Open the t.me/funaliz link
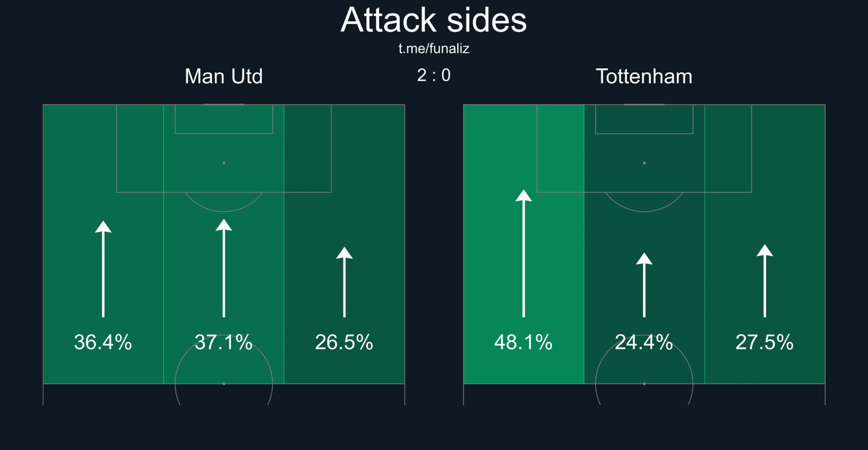868x450 pixels. pos(433,49)
